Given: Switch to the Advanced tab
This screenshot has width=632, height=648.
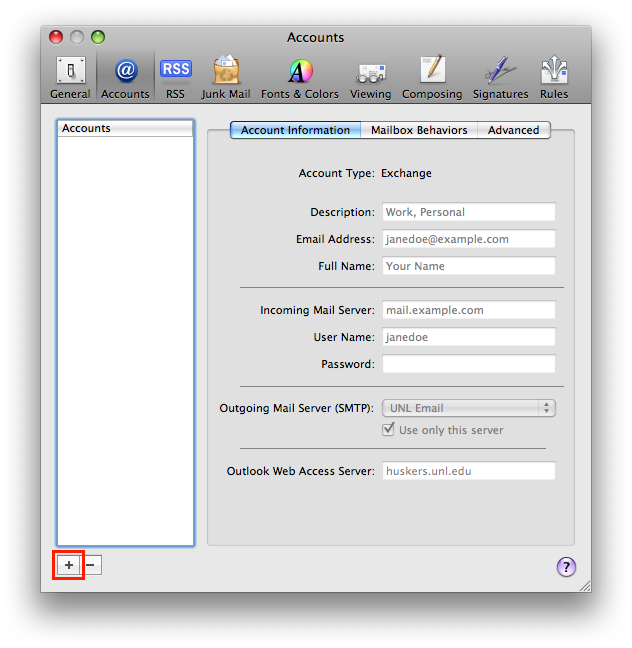Looking at the screenshot, I should (x=513, y=130).
